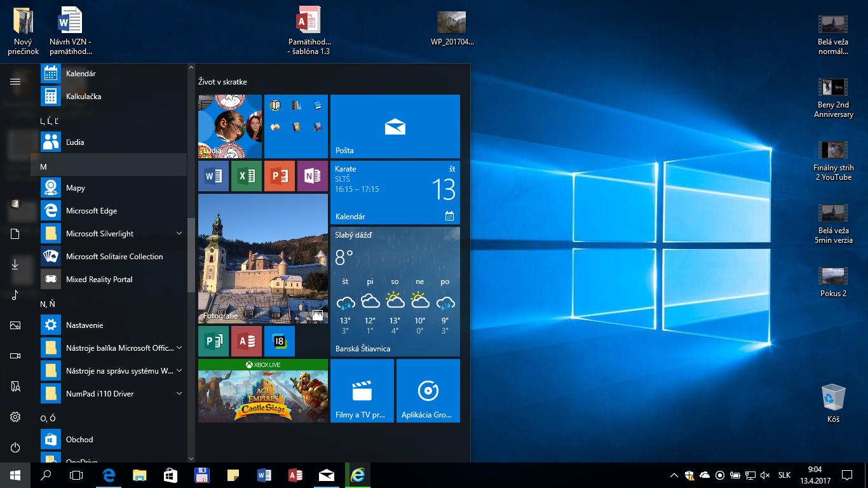Viewport: 868px width, 488px height.
Task: Open Kalendár tile showing Karate event
Action: [395, 193]
